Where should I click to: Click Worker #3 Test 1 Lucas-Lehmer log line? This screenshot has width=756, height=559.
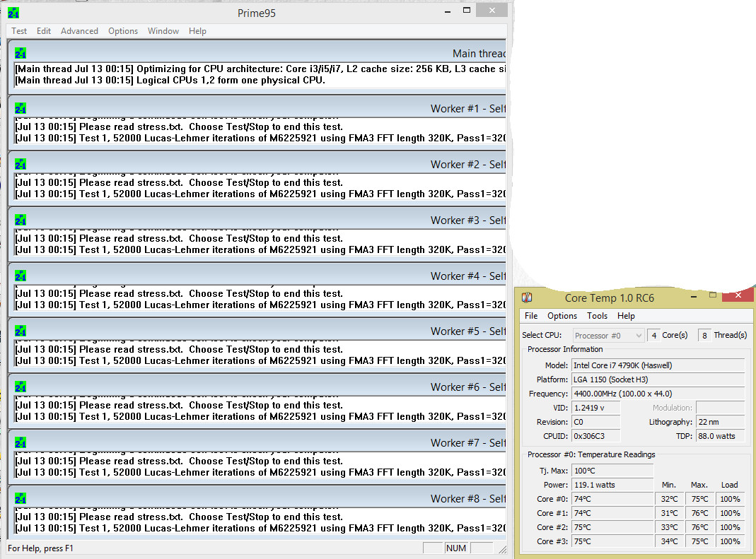coord(260,249)
